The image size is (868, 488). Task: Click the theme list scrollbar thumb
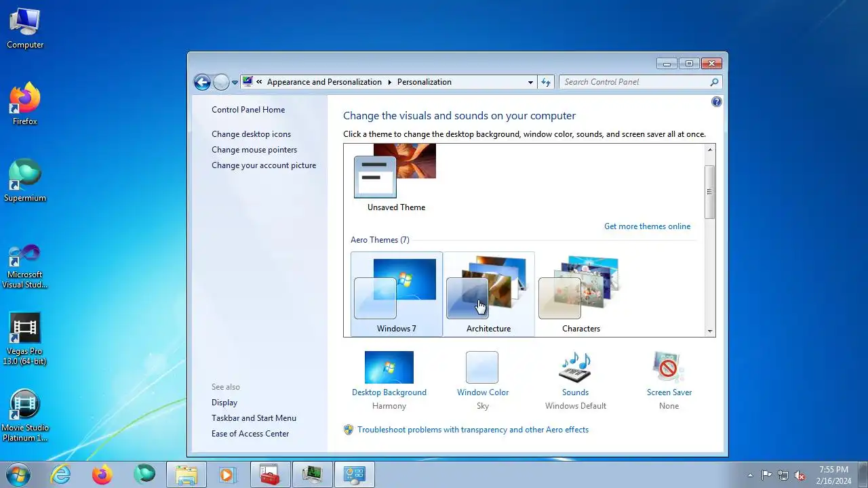(x=710, y=192)
